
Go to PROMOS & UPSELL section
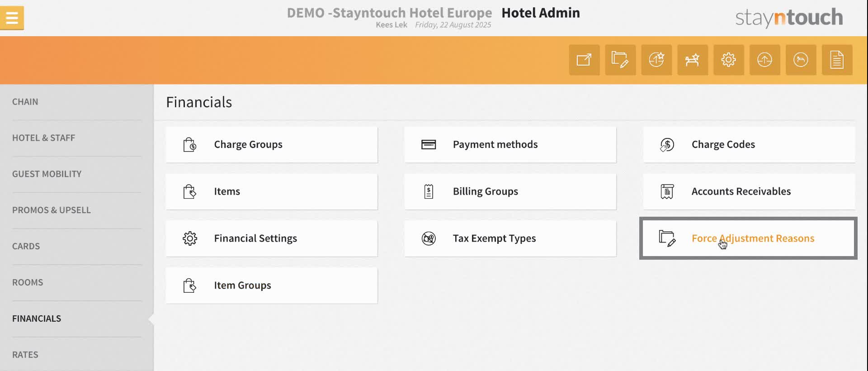(x=52, y=210)
